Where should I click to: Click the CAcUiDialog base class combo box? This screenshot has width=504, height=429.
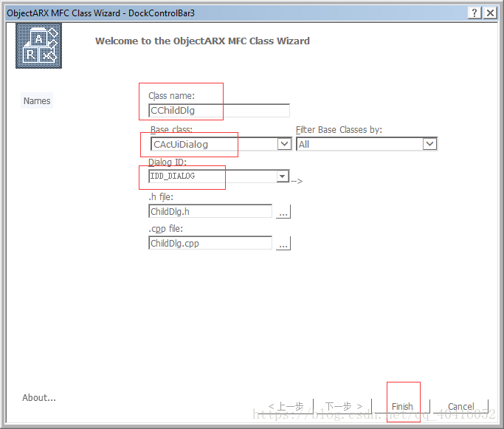pos(221,144)
